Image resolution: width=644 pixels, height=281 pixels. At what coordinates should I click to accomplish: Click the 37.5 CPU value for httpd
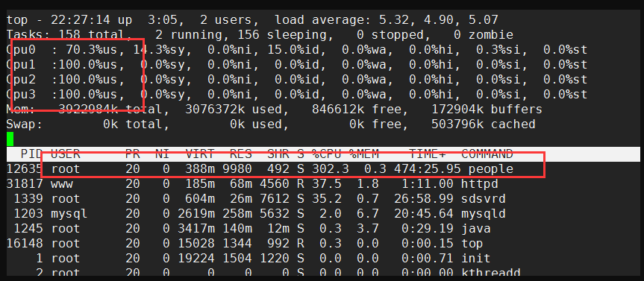click(327, 184)
